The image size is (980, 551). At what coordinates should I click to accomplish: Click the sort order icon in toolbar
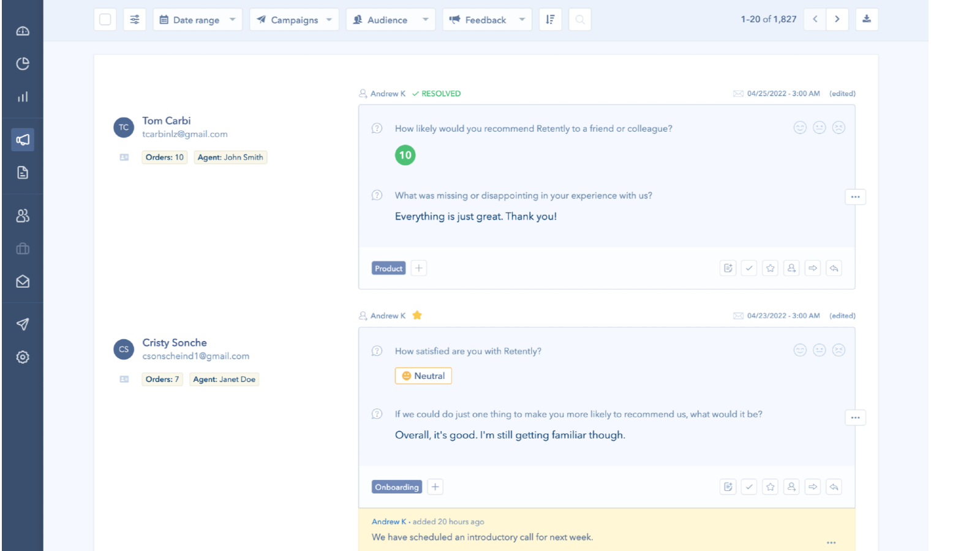tap(550, 20)
